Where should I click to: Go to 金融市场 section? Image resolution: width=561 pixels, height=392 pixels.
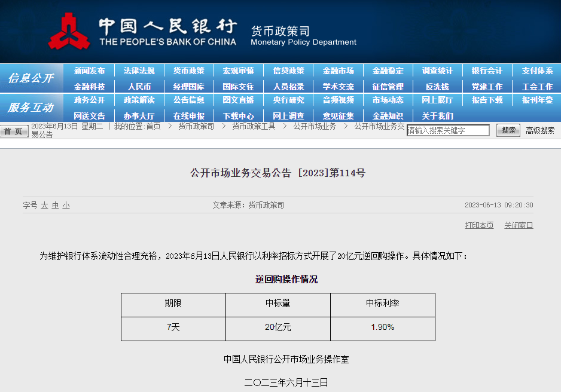coord(338,71)
